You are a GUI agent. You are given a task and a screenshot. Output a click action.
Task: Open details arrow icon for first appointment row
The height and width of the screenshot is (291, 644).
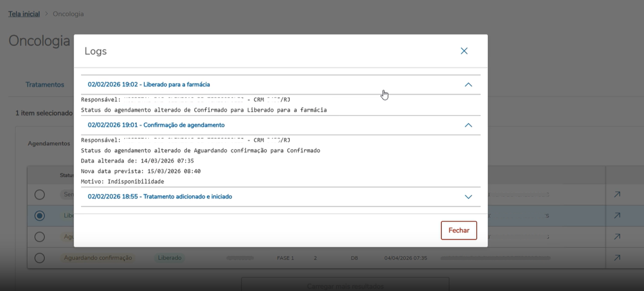point(617,194)
